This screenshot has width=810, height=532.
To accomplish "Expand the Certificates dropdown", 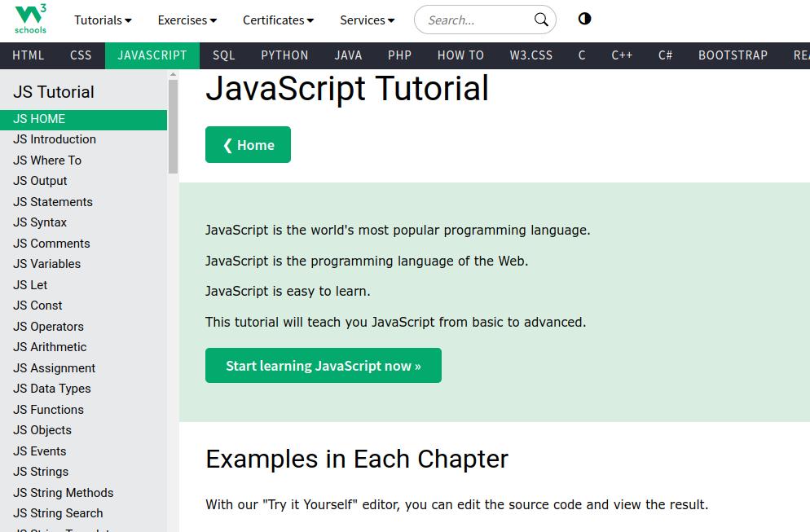I will pyautogui.click(x=278, y=20).
